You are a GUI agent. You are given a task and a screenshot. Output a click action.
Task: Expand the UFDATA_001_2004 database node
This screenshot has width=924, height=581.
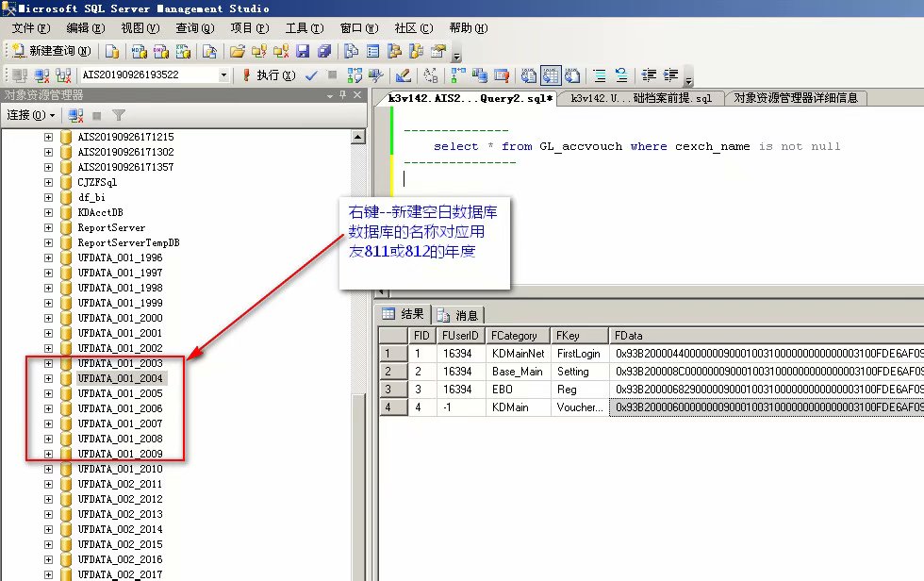tap(48, 378)
